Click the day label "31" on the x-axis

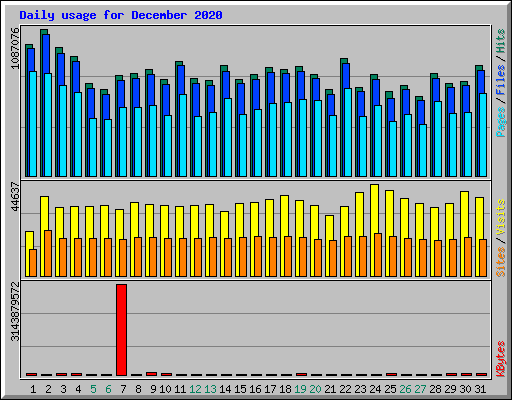click(x=480, y=389)
